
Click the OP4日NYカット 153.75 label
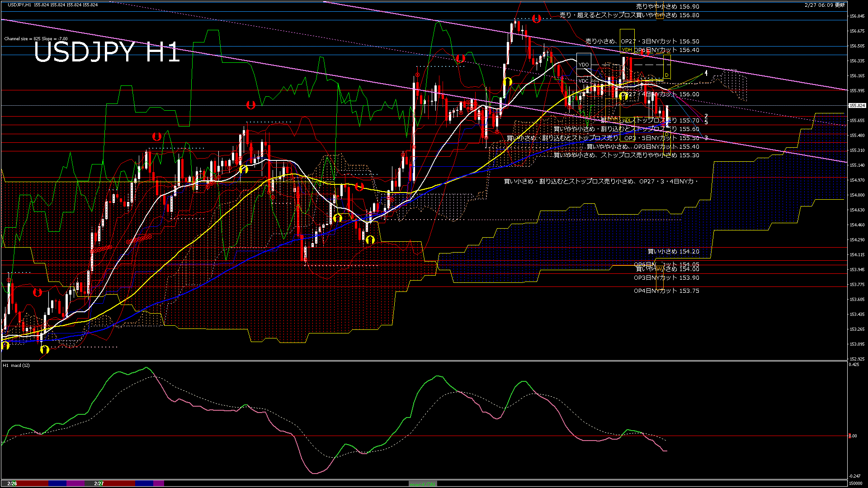point(666,291)
